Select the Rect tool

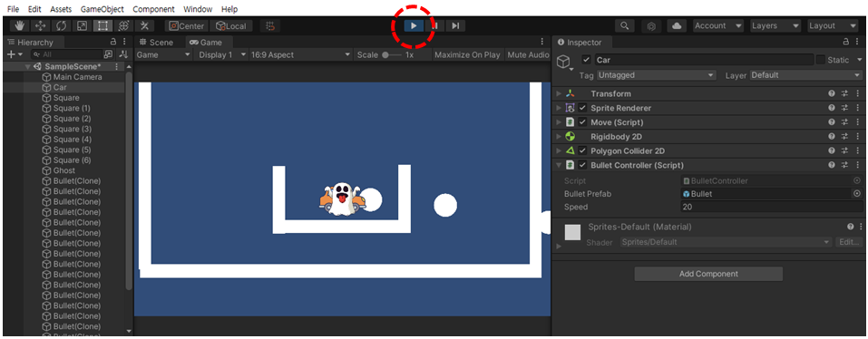103,26
